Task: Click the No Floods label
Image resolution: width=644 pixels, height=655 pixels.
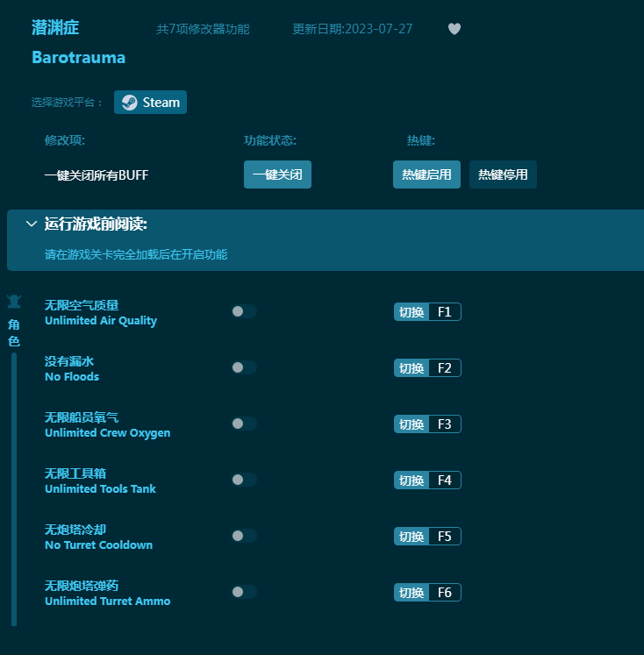Action: pos(72,377)
